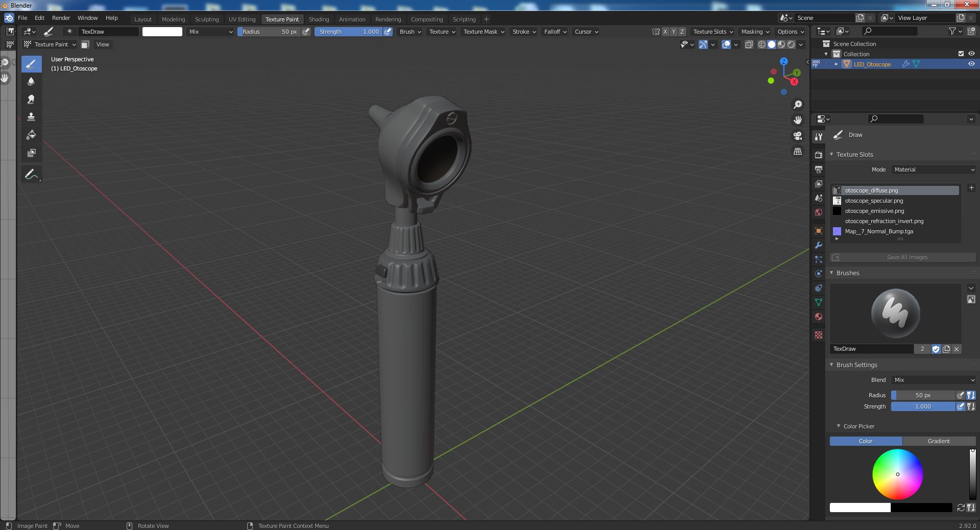The width and height of the screenshot is (980, 530).
Task: Toggle radius pressure sensitivity in header
Action: 306,32
